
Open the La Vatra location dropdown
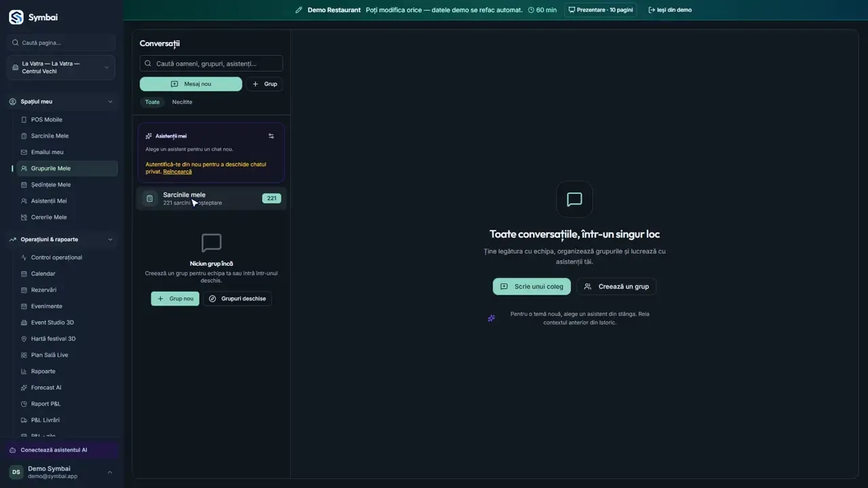[x=61, y=68]
